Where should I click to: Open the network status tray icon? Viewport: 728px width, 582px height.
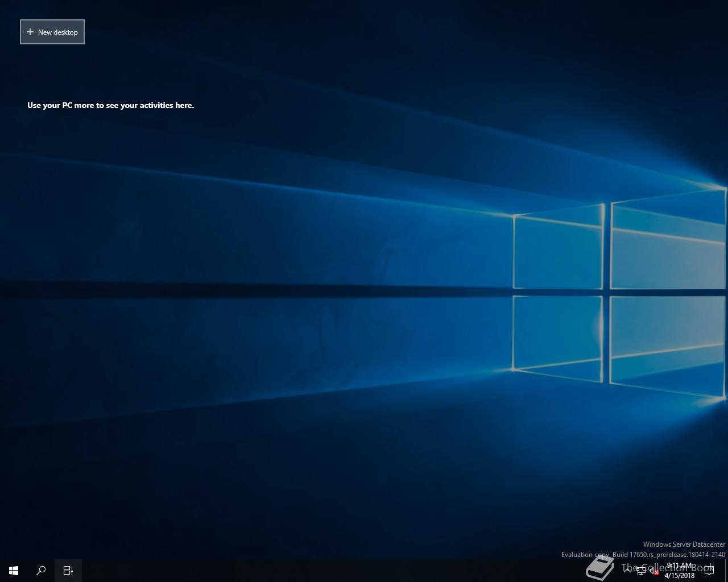pos(641,571)
